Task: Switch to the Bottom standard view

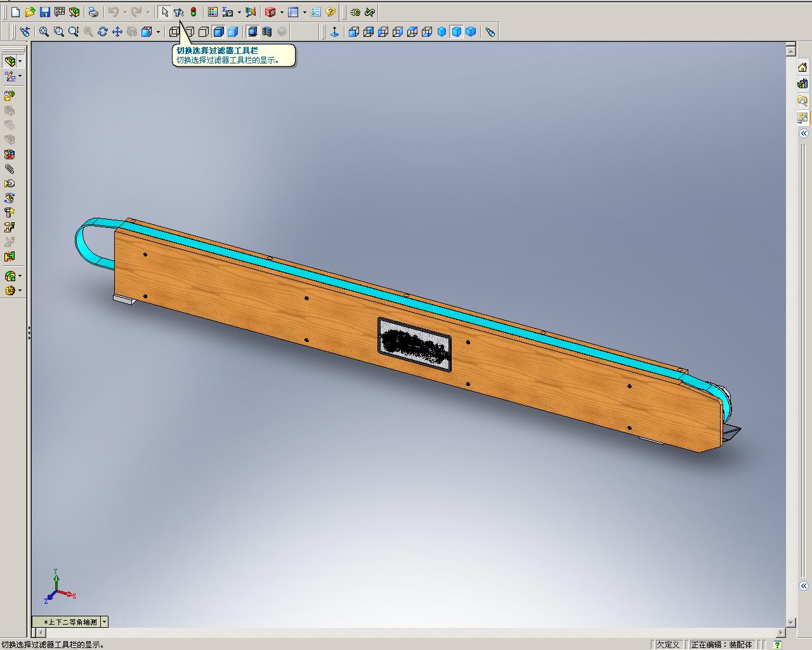Action: pyautogui.click(x=427, y=32)
